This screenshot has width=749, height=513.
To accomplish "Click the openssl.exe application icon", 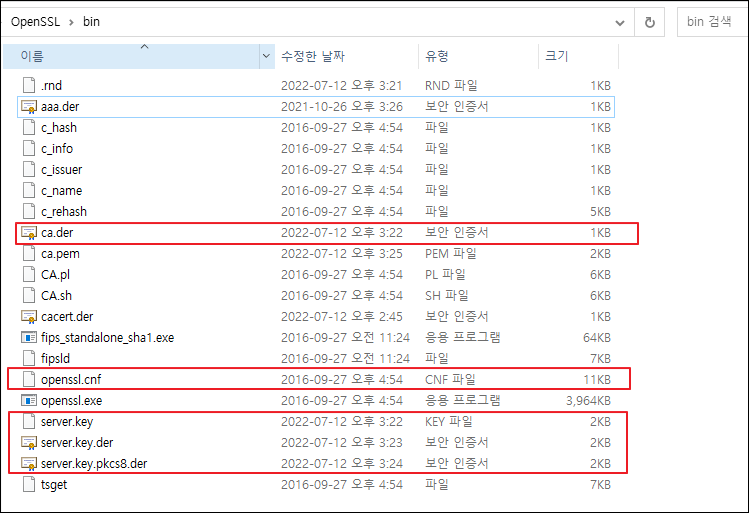I will 29,401.
